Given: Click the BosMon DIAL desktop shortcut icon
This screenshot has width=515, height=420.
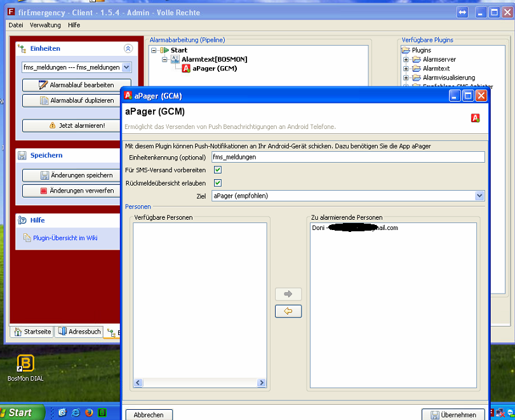Looking at the screenshot, I should coord(25,363).
